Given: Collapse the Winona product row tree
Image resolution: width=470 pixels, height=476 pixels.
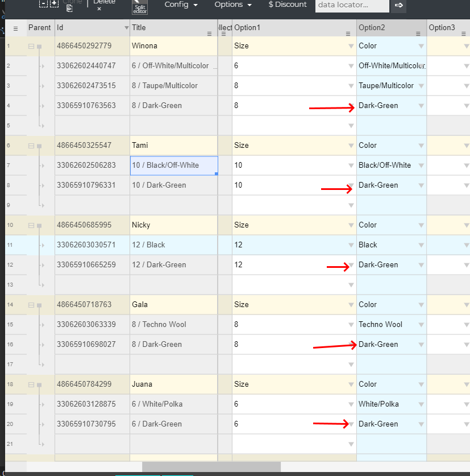Looking at the screenshot, I should [x=32, y=46].
